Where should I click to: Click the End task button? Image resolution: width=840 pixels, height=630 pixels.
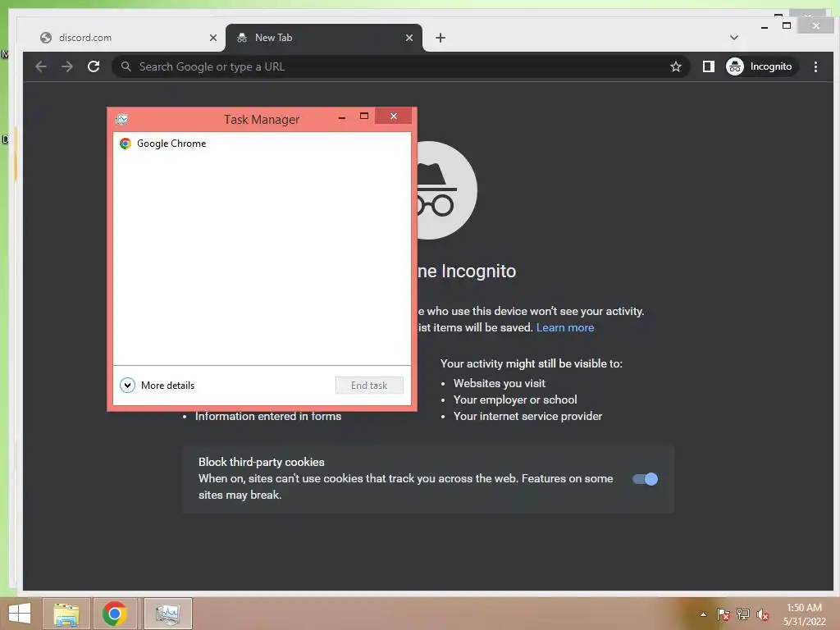pyautogui.click(x=369, y=386)
